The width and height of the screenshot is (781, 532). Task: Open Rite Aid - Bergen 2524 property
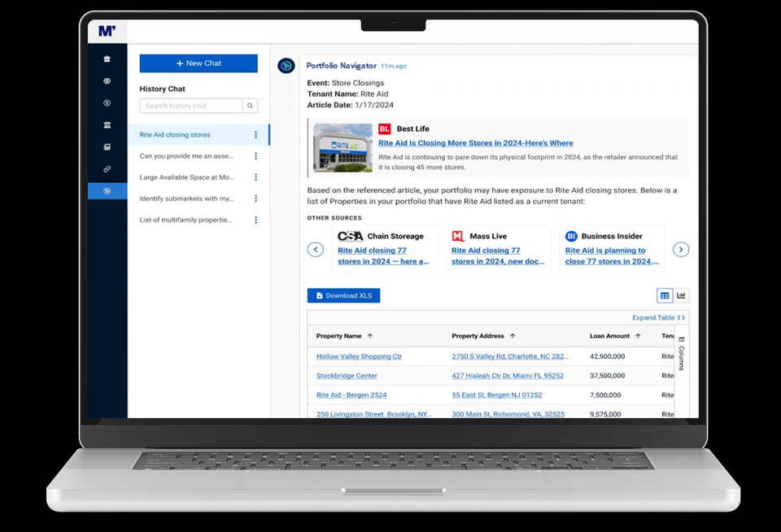pyautogui.click(x=351, y=395)
